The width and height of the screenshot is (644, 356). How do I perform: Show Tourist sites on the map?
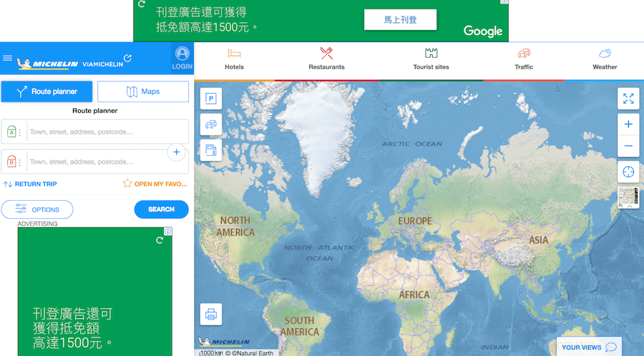pyautogui.click(x=431, y=59)
